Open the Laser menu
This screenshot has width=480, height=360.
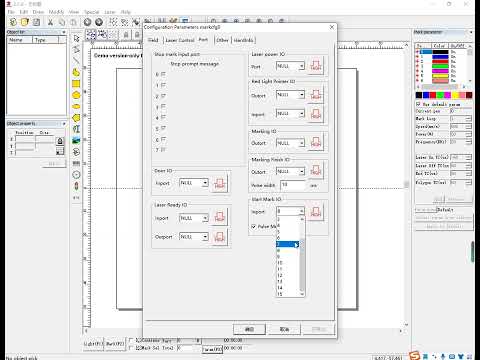pyautogui.click(x=109, y=12)
